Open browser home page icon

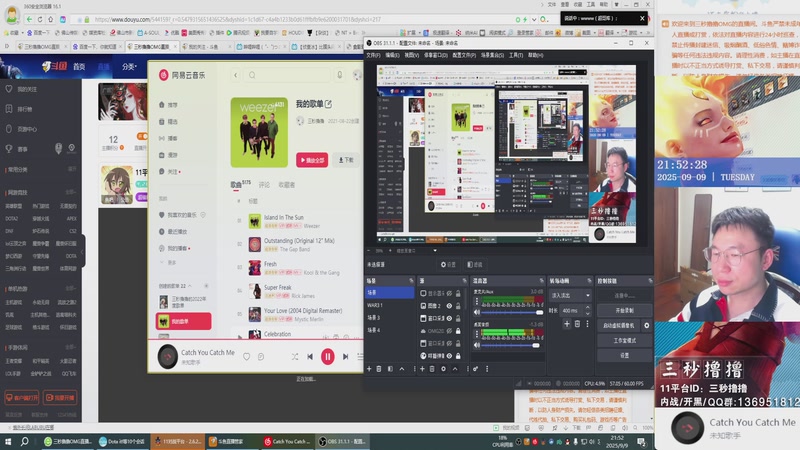point(51,19)
